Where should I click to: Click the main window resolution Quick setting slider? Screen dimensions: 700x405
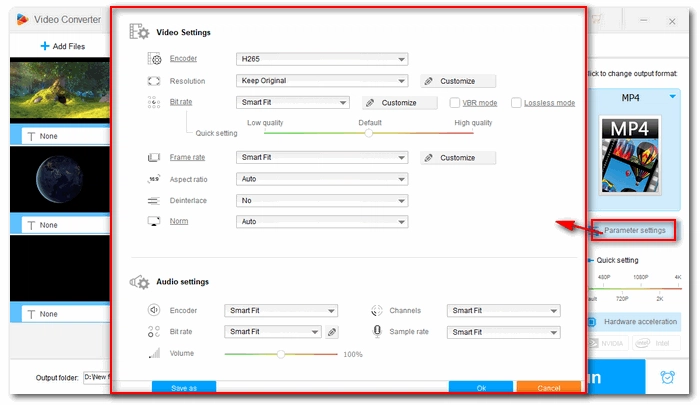coord(635,289)
